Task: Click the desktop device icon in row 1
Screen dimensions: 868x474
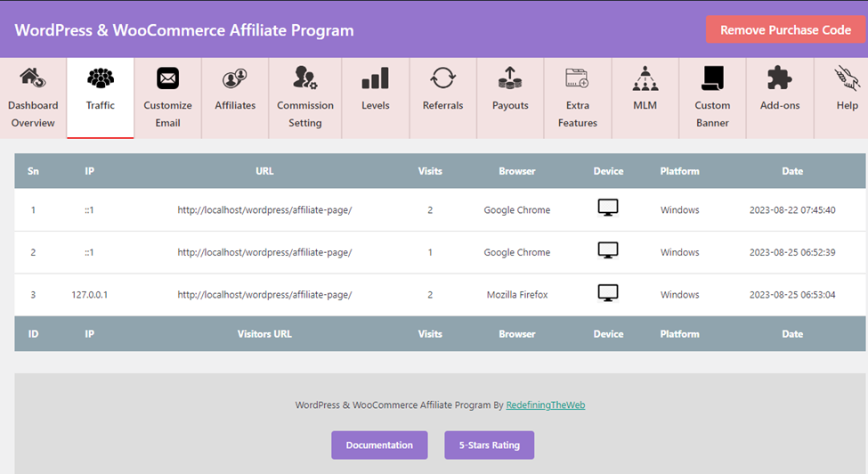Action: coord(608,208)
